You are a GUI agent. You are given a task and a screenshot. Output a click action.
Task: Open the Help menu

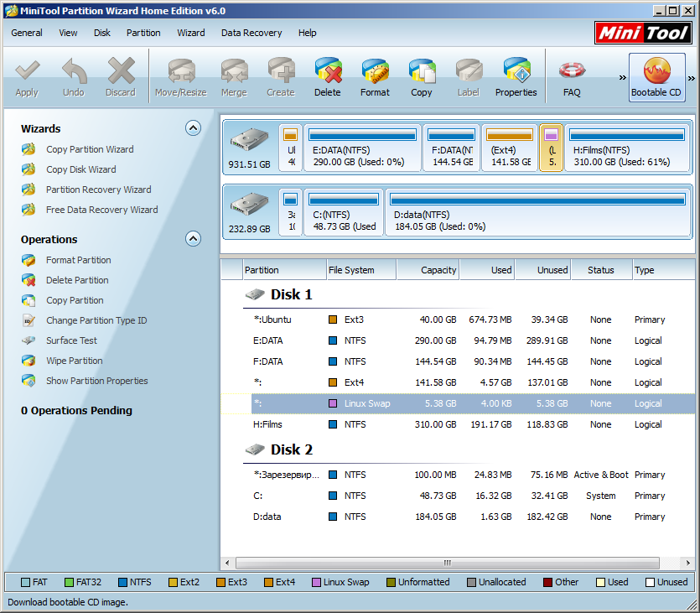tap(307, 33)
